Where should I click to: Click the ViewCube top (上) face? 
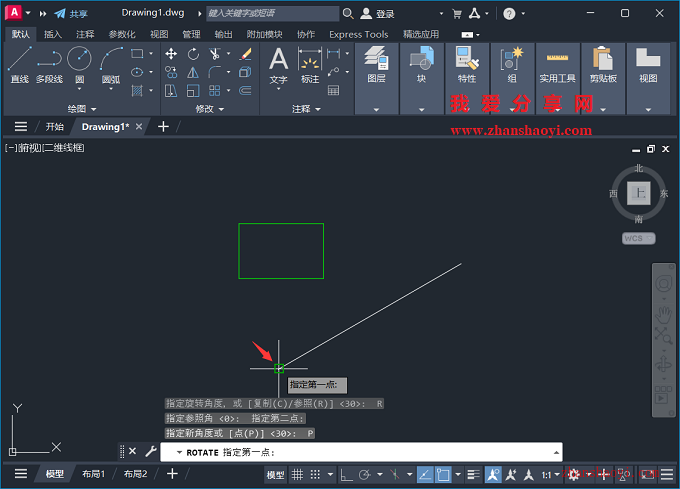638,193
